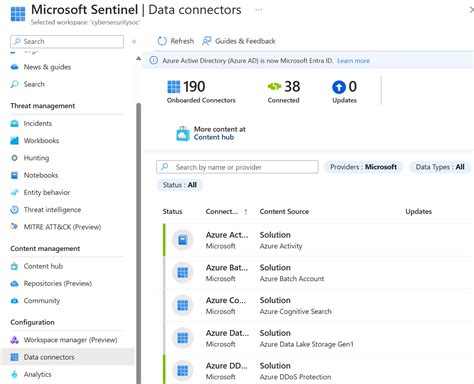Go to Analytics in Configuration
Viewport: 474px width, 384px height.
(x=37, y=374)
